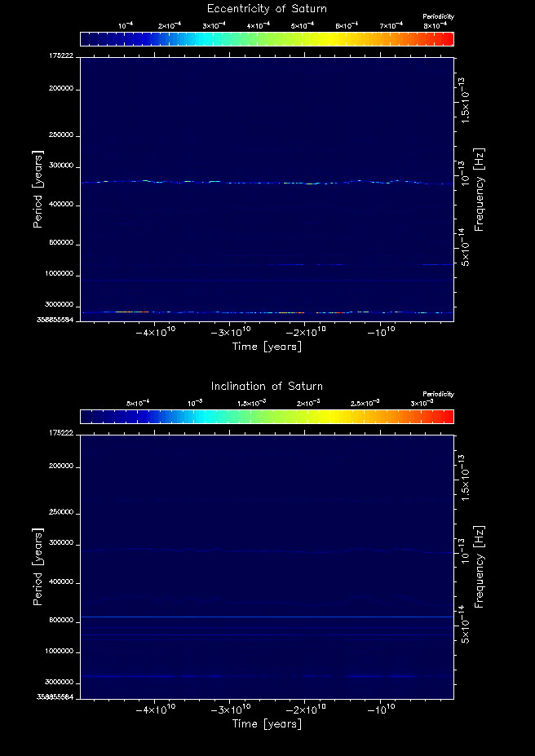The image size is (535, 756).
Task: Click the "Frequency [Hz]" axis label of the inclination plot
Action: point(480,566)
